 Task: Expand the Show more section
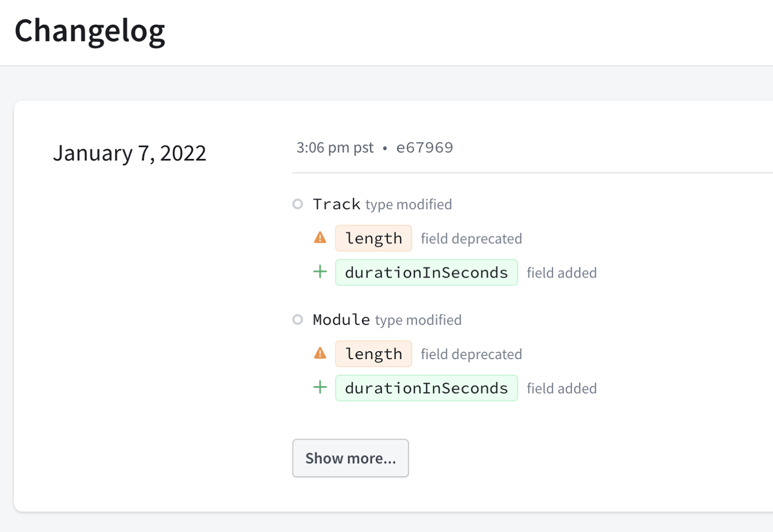click(x=350, y=458)
